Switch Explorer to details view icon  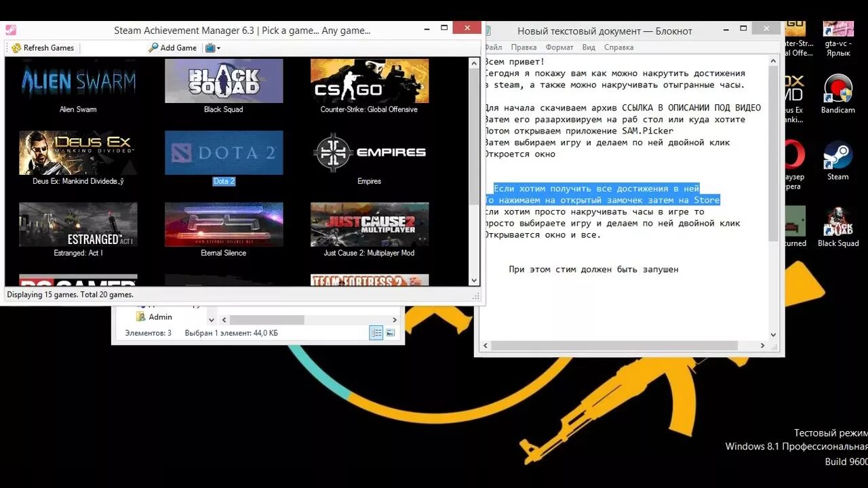point(376,333)
